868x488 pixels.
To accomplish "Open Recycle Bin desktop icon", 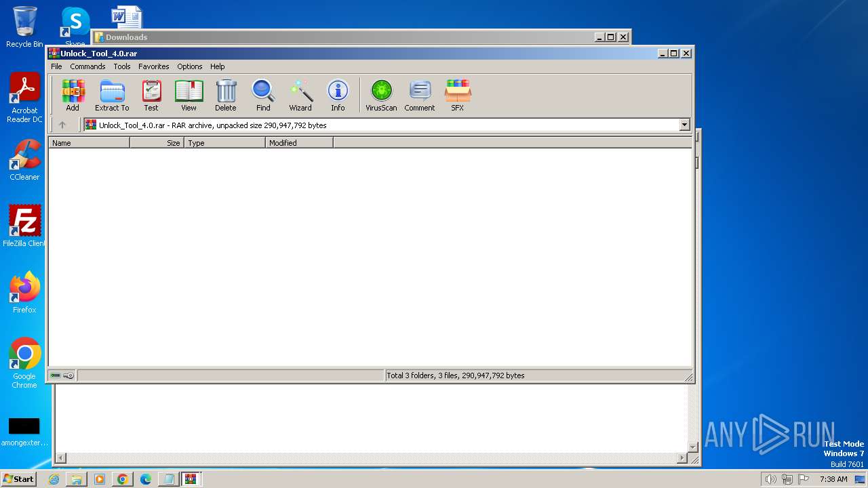I will click(24, 27).
